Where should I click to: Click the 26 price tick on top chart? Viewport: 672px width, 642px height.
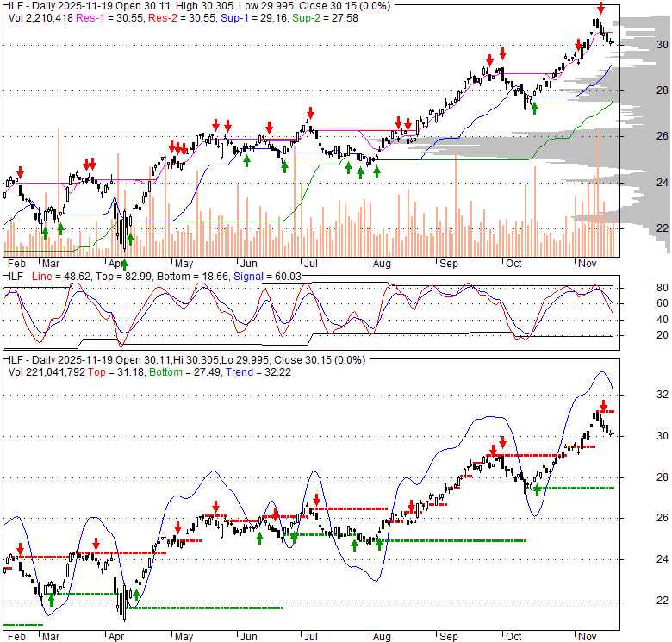(x=663, y=136)
